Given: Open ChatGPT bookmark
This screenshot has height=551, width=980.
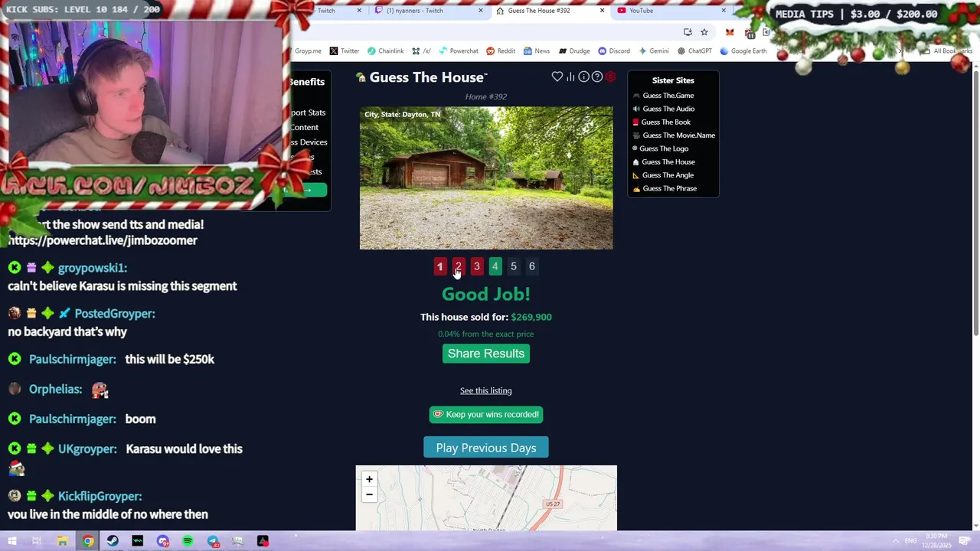Looking at the screenshot, I should (x=694, y=51).
